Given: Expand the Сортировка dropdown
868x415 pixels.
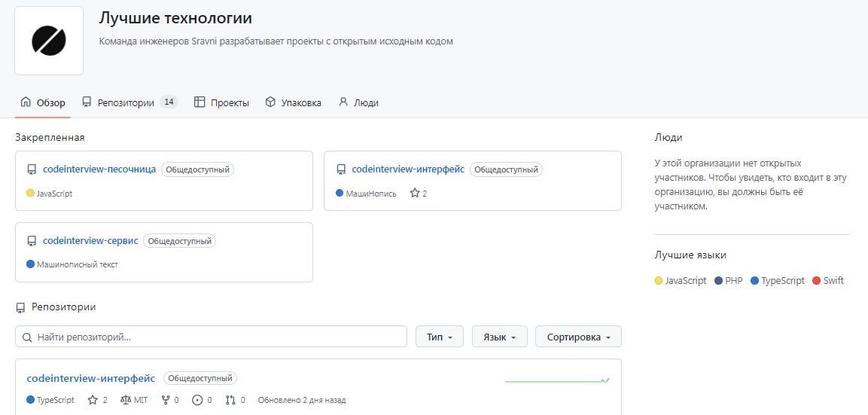Looking at the screenshot, I should tap(578, 337).
